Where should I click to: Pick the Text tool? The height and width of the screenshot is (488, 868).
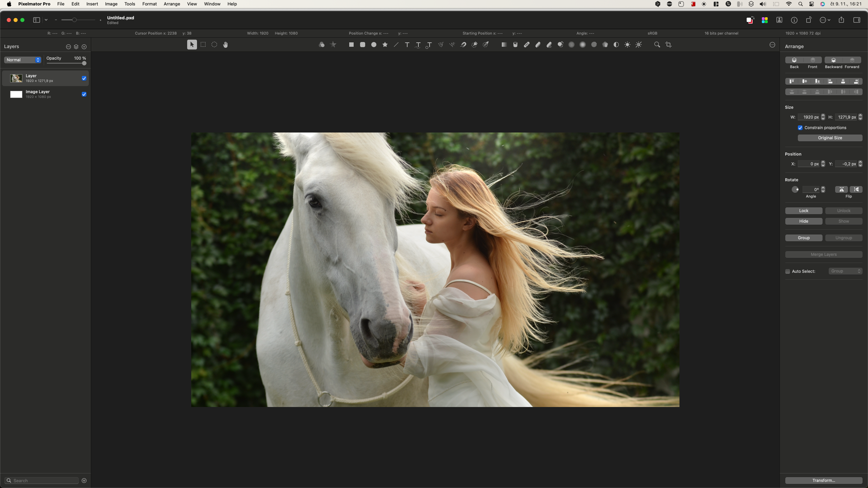pos(407,45)
